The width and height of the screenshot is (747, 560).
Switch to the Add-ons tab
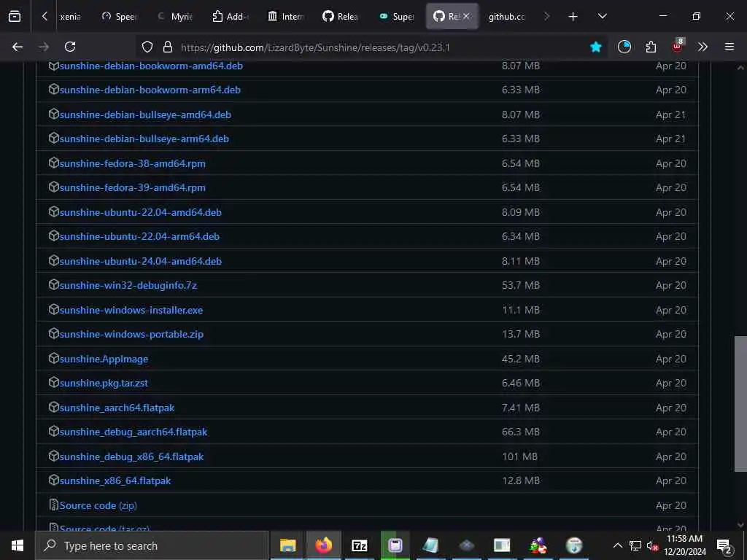(x=231, y=17)
